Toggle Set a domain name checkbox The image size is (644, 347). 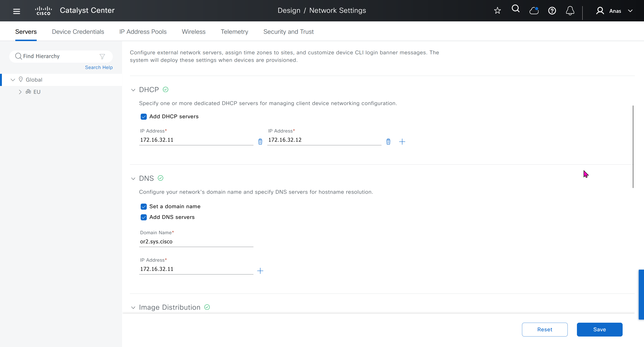pyautogui.click(x=144, y=207)
